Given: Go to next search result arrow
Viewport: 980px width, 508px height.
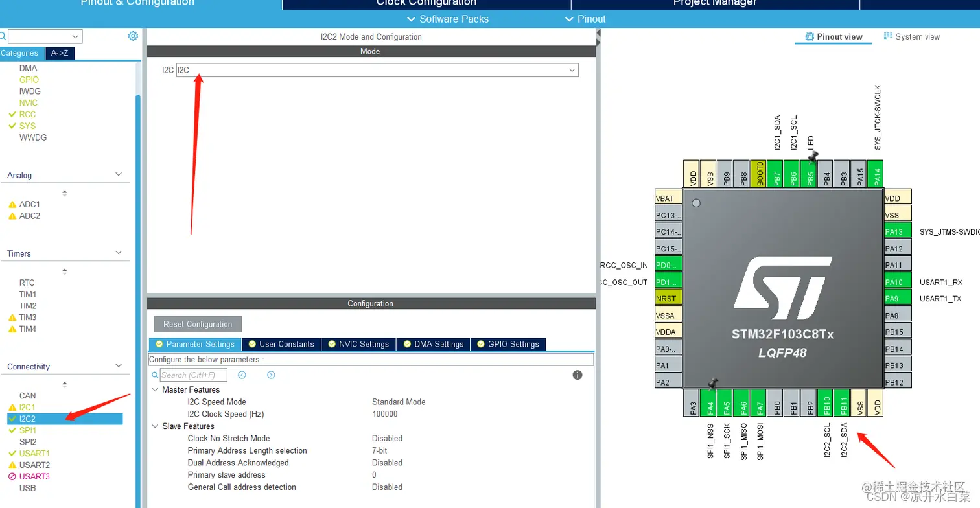Looking at the screenshot, I should tap(271, 375).
